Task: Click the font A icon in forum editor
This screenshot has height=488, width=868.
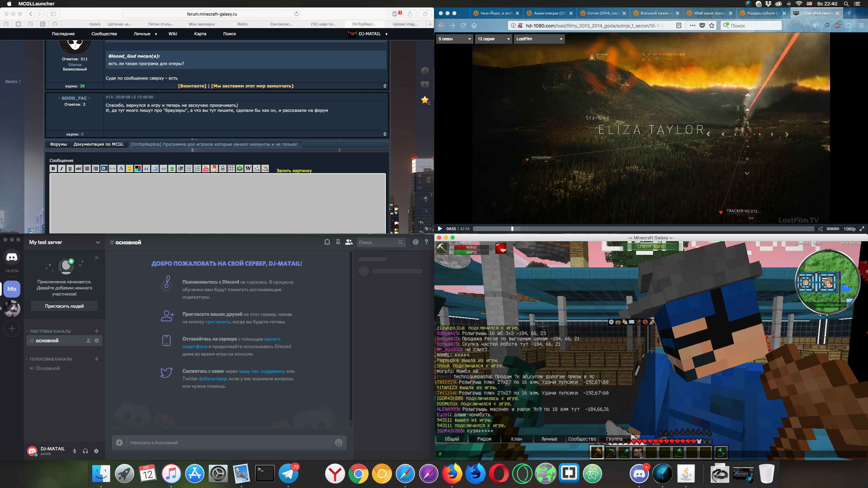Action: click(121, 168)
